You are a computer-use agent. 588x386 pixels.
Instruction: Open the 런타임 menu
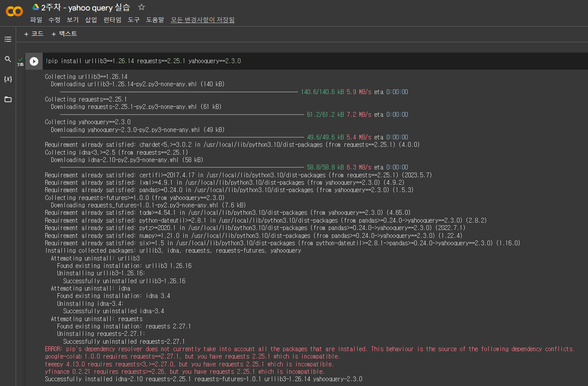pos(112,20)
